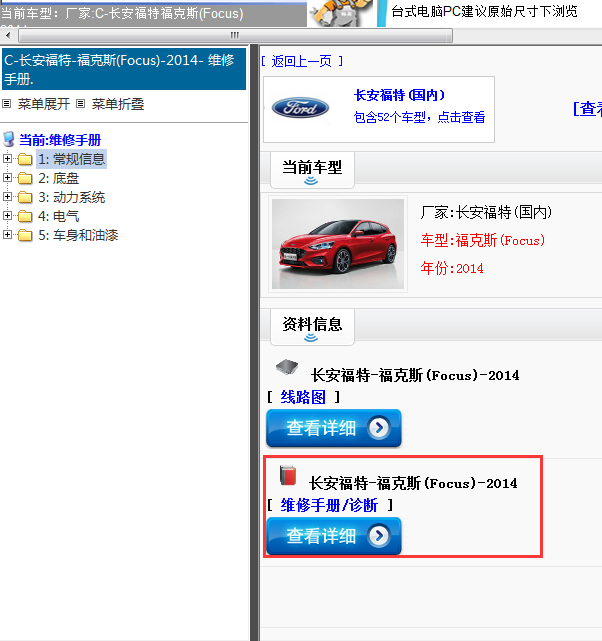Click the 厂家:长安福特(国内) text
Image resolution: width=602 pixels, height=641 pixels.
(486, 212)
